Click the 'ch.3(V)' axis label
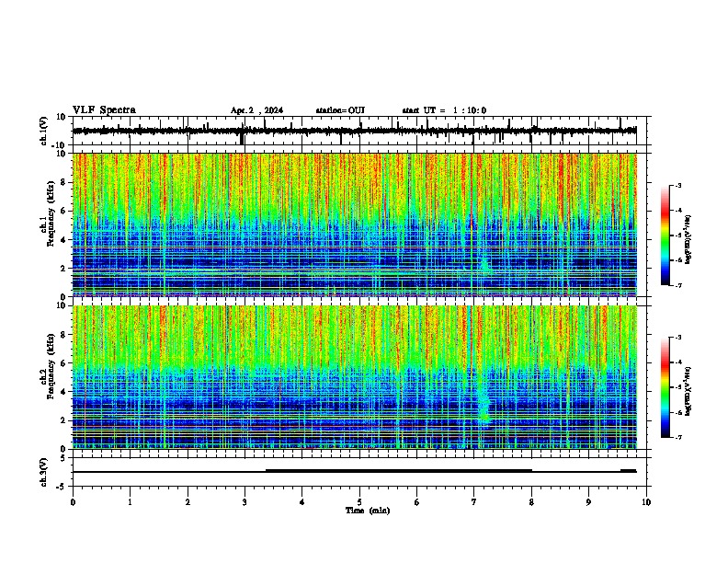 point(44,472)
